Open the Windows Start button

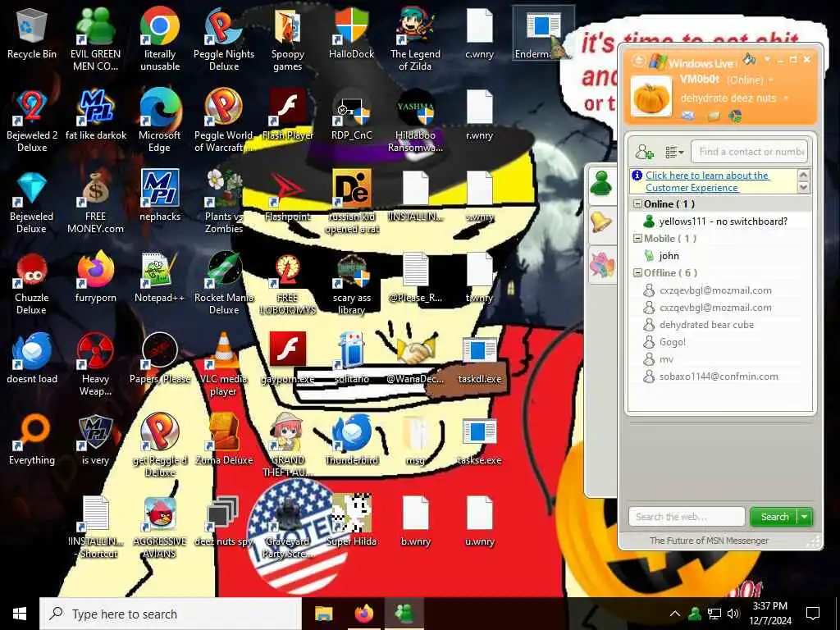(20, 614)
